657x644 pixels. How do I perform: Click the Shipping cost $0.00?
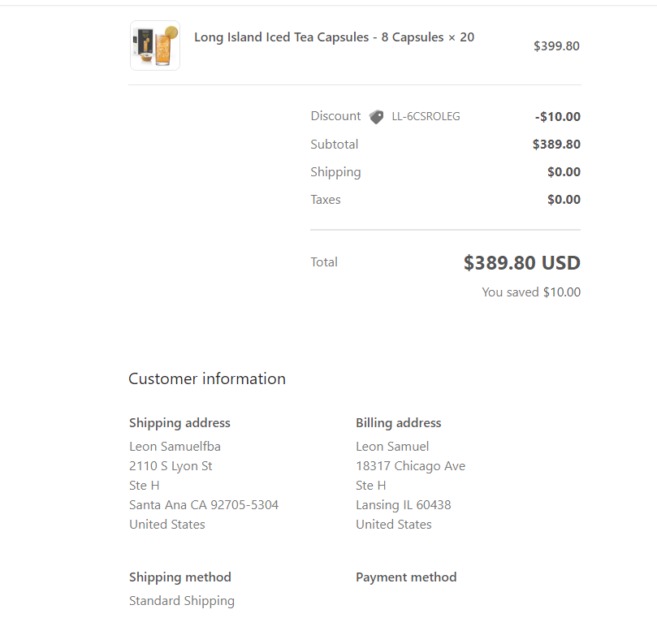[564, 172]
